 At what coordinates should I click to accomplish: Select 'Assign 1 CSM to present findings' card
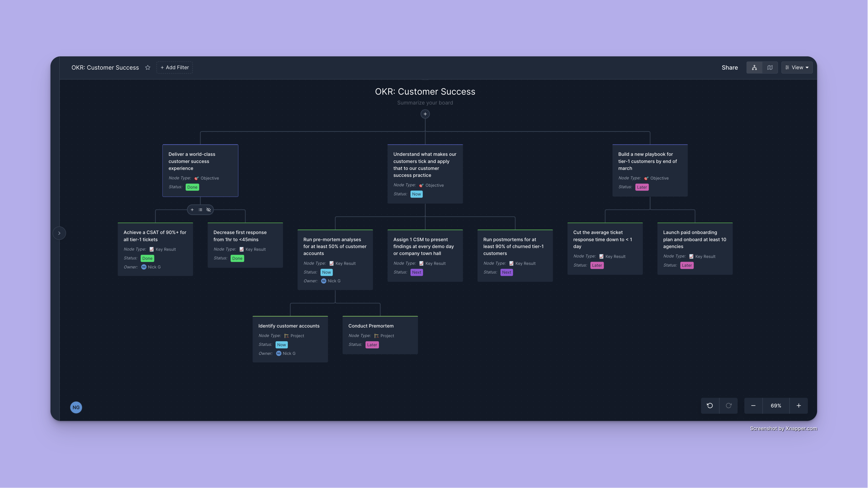click(x=425, y=255)
